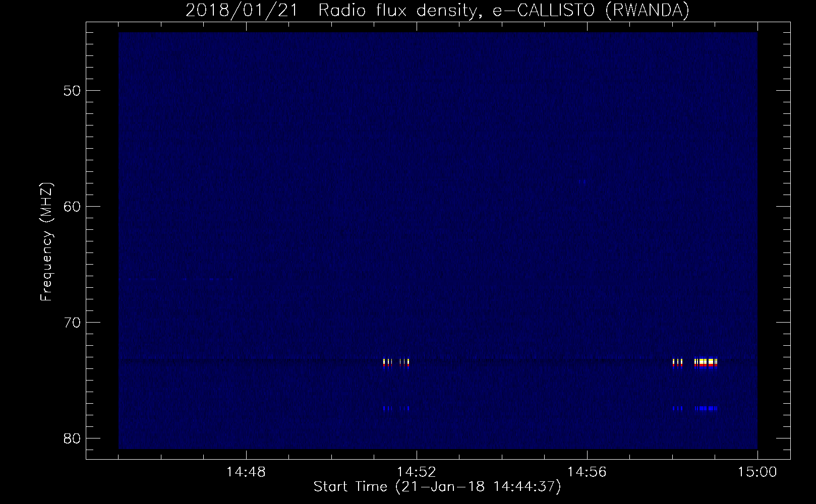The image size is (816, 504).
Task: Click the 14:48 time tick label
Action: pyautogui.click(x=246, y=472)
